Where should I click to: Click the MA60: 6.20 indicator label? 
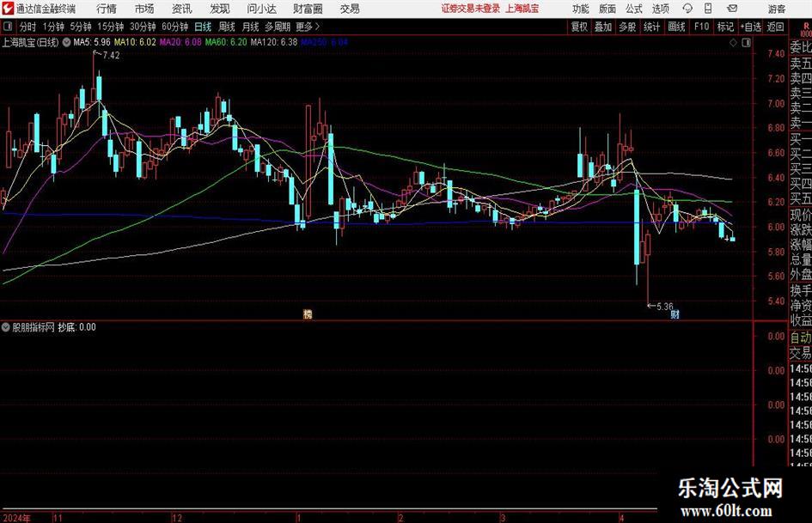click(226, 42)
